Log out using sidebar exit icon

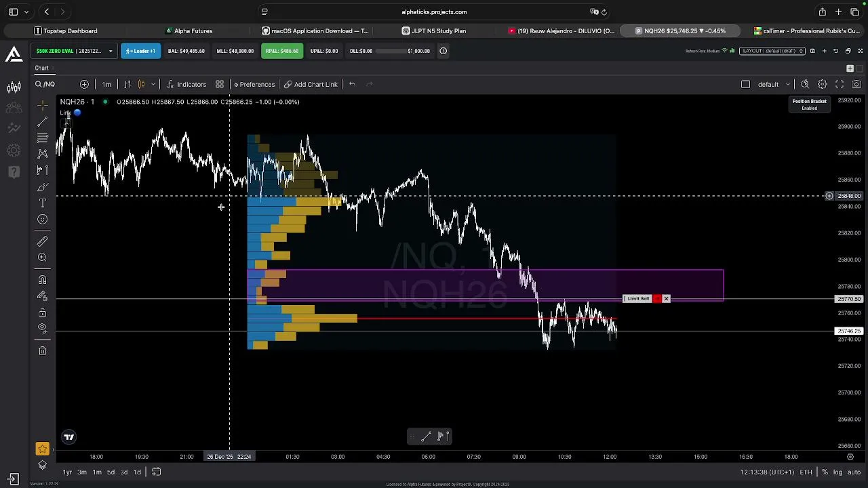(x=13, y=479)
